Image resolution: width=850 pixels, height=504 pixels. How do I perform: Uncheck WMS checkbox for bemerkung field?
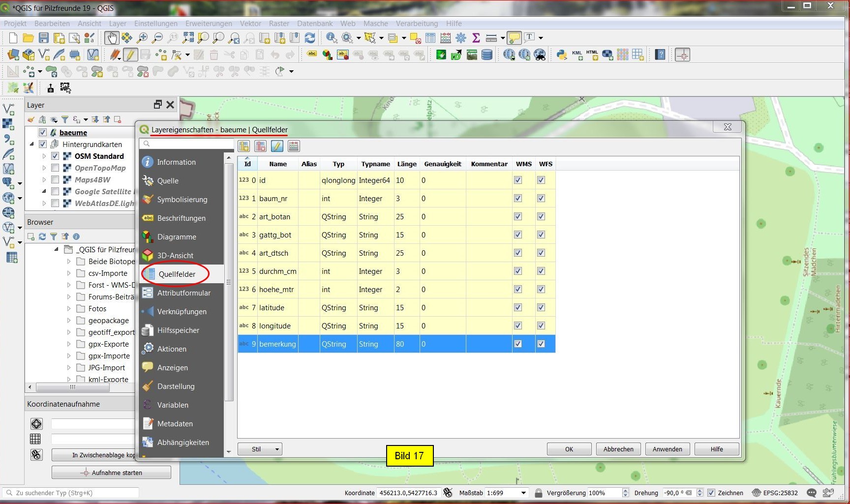click(x=517, y=344)
